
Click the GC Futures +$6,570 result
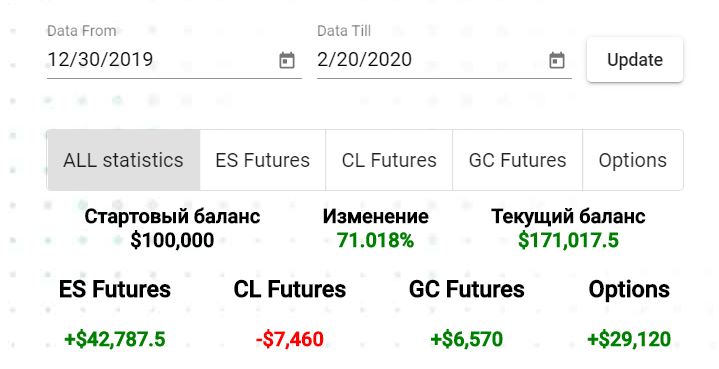click(467, 339)
